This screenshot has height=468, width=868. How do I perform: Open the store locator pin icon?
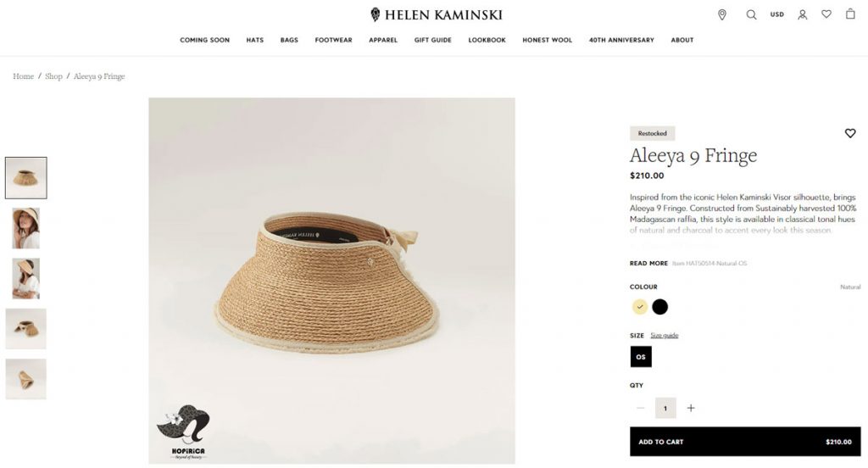coord(722,15)
